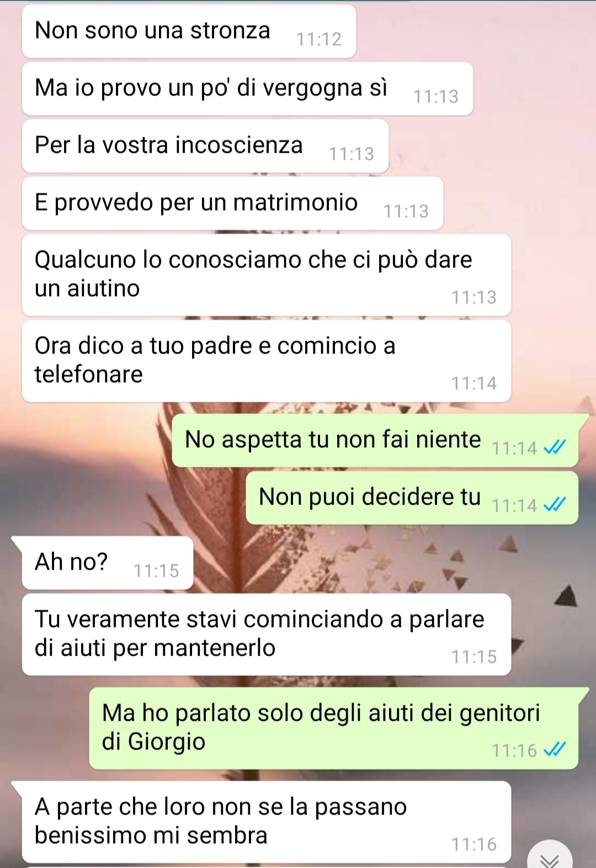Tap the 'Per la vostra incoscienza' bubble
The width and height of the screenshot is (596, 868).
coord(205,146)
